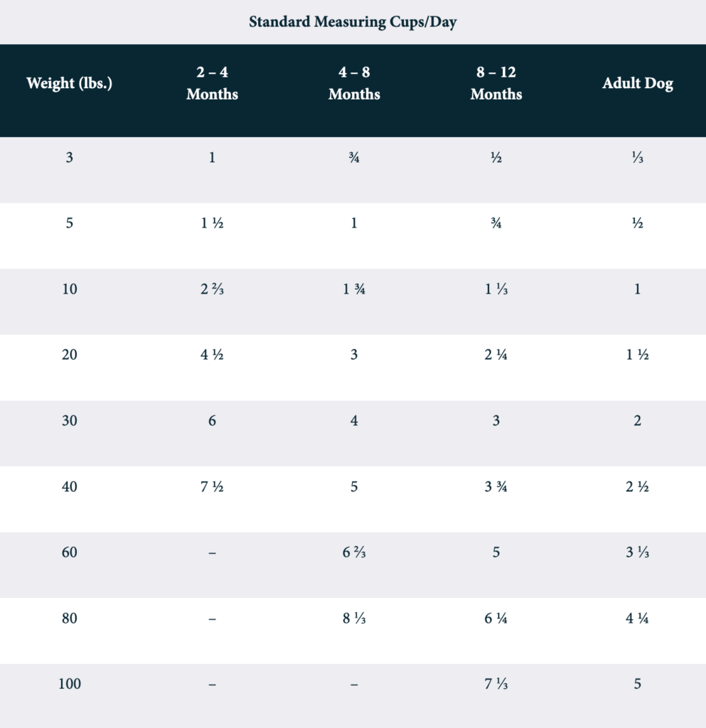Click the 2 ¼ cups cell for 20 lbs

click(496, 355)
